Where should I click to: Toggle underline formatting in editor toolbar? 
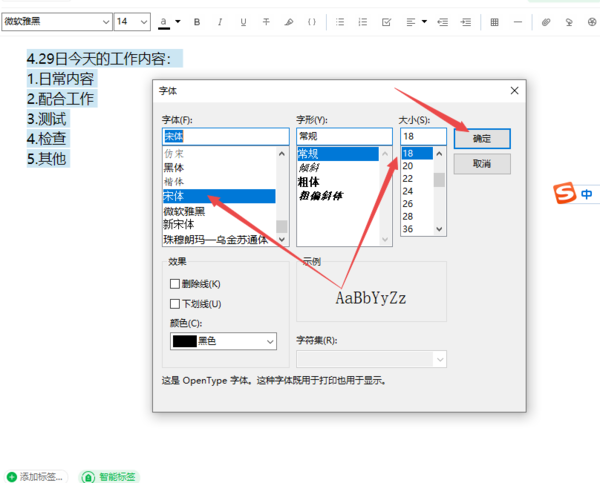pyautogui.click(x=243, y=22)
